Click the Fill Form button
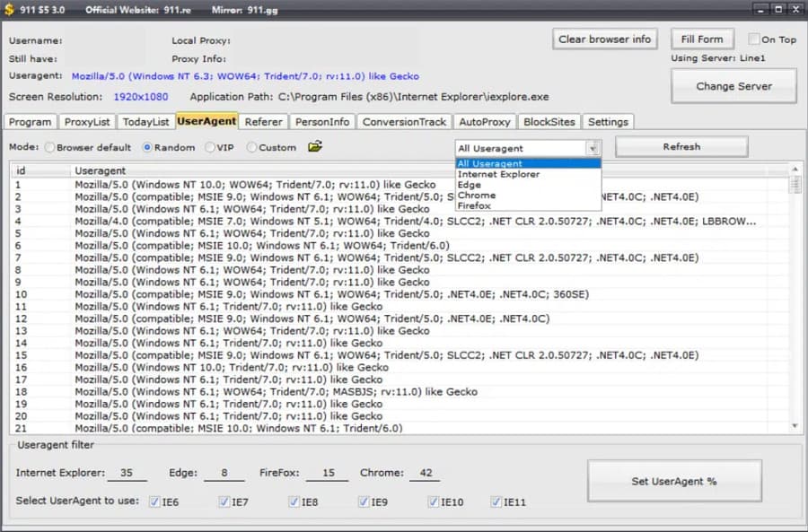This screenshot has width=808, height=532. pos(702,39)
